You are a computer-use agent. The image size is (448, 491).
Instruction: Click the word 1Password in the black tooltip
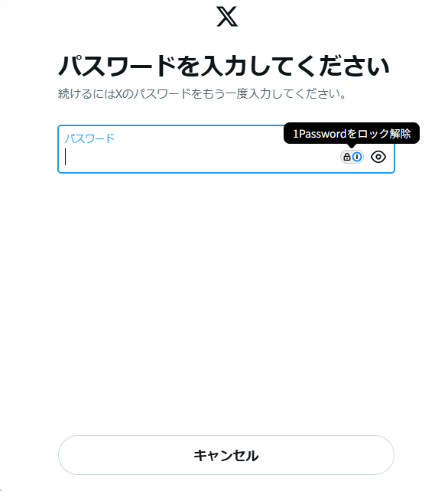coord(320,134)
